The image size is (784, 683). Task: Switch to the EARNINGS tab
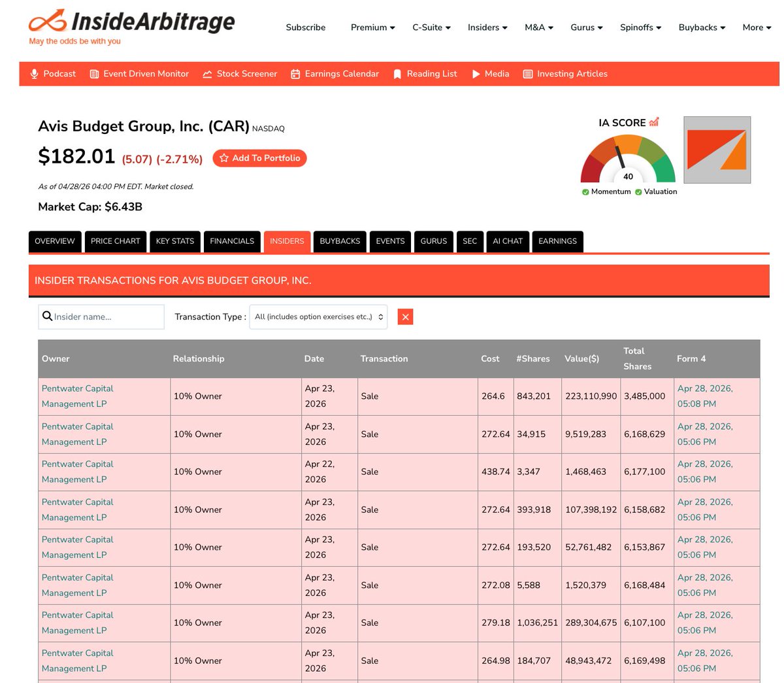coord(557,241)
